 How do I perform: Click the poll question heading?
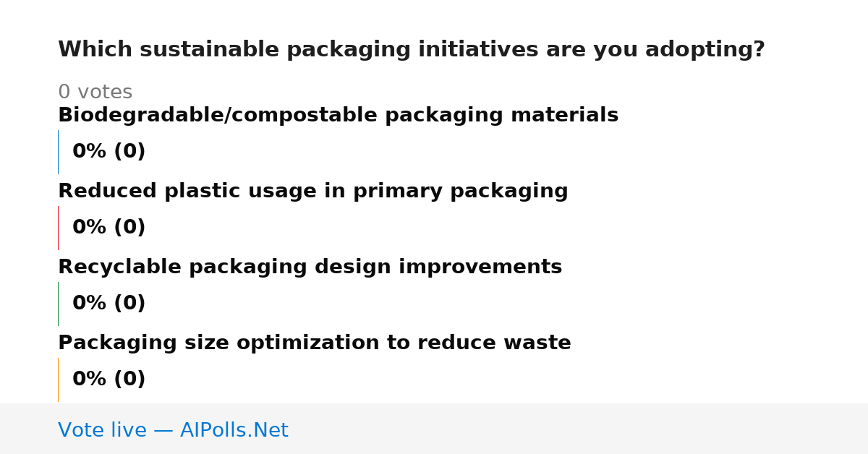411,50
